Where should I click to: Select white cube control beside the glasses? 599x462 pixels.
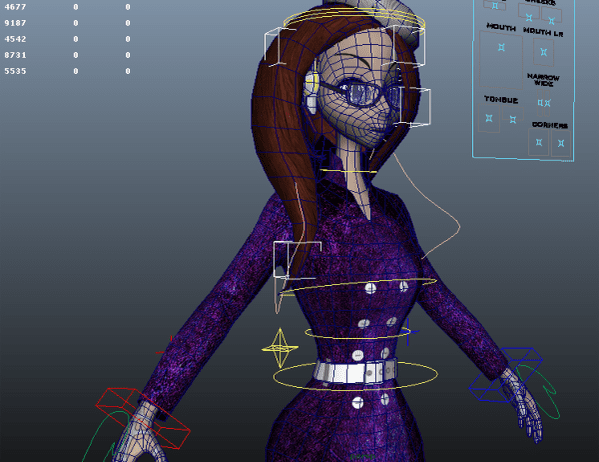414,107
